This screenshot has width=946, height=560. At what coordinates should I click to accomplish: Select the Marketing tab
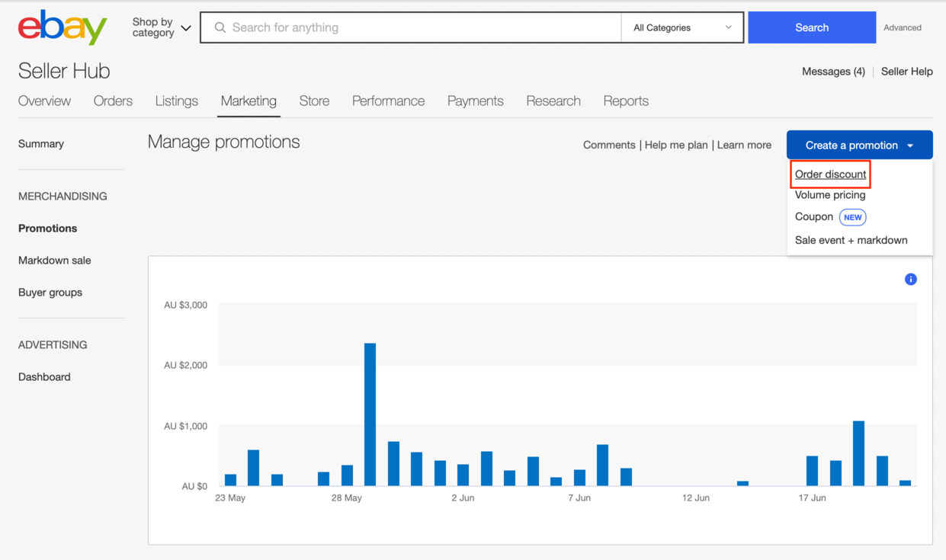pyautogui.click(x=249, y=101)
